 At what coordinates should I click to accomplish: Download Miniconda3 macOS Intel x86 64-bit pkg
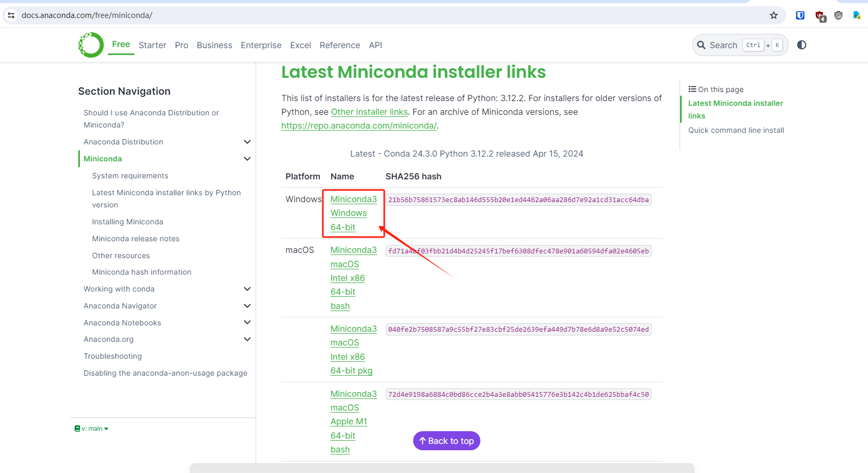click(x=354, y=350)
